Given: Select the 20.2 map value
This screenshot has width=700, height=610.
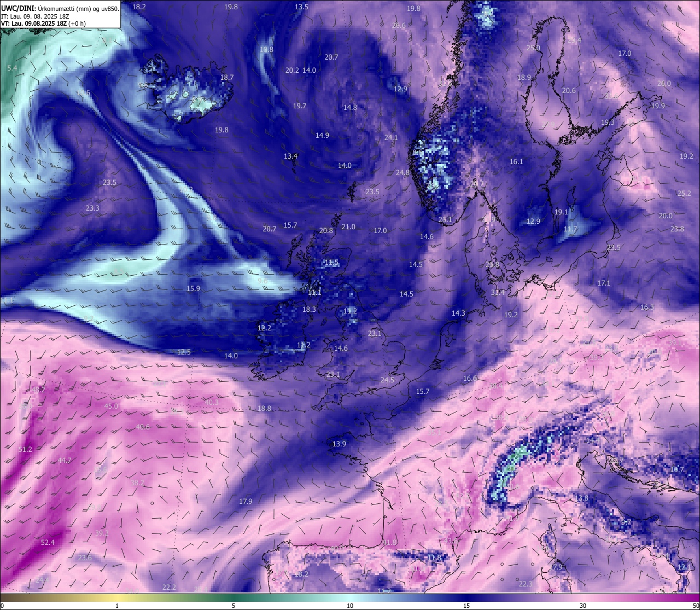Looking at the screenshot, I should point(292,70).
